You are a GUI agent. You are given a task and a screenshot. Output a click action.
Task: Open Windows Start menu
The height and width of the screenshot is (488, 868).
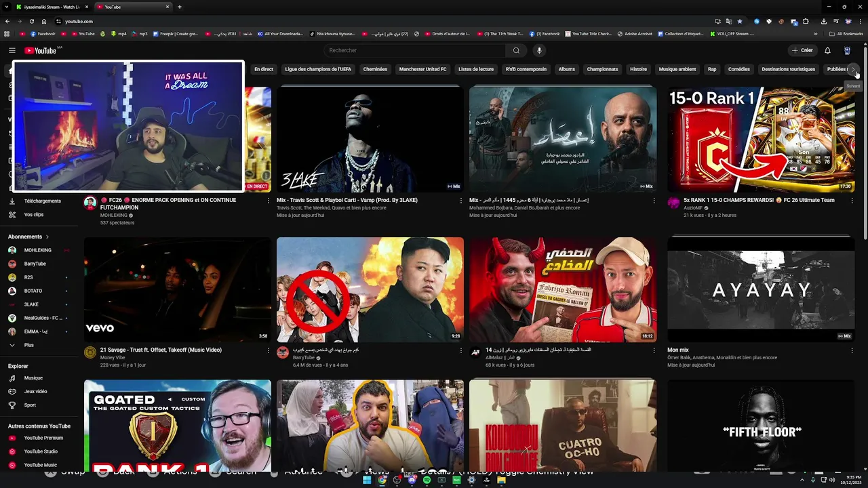[367, 480]
